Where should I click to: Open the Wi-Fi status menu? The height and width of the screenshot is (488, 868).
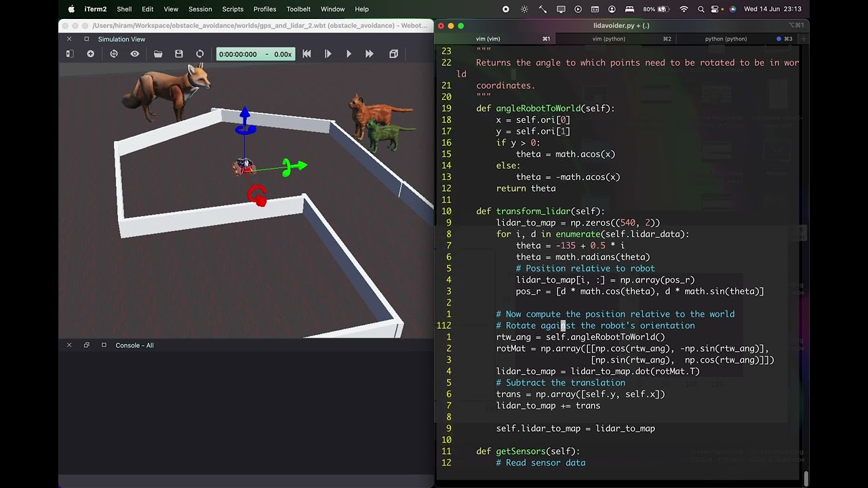(684, 9)
